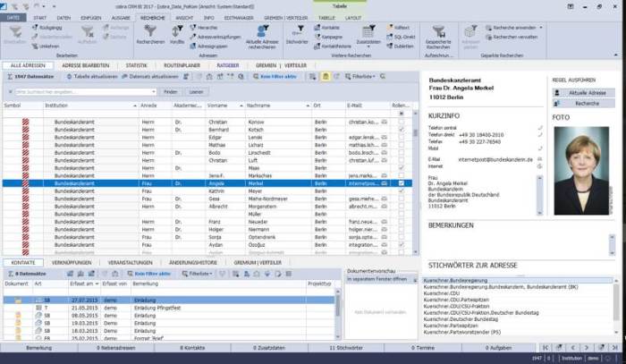Click the Finden button
This screenshot has height=364, width=626.
pos(171,92)
